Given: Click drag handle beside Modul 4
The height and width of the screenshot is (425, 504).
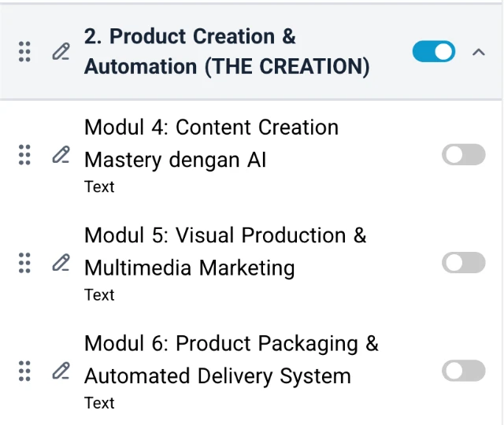Looking at the screenshot, I should click(x=24, y=155).
